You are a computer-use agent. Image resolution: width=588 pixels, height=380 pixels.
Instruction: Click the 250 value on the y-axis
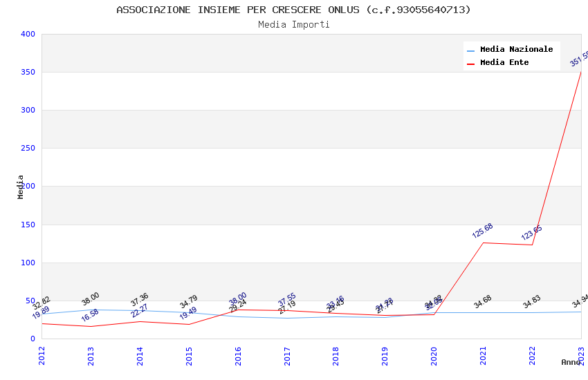pyautogui.click(x=28, y=148)
